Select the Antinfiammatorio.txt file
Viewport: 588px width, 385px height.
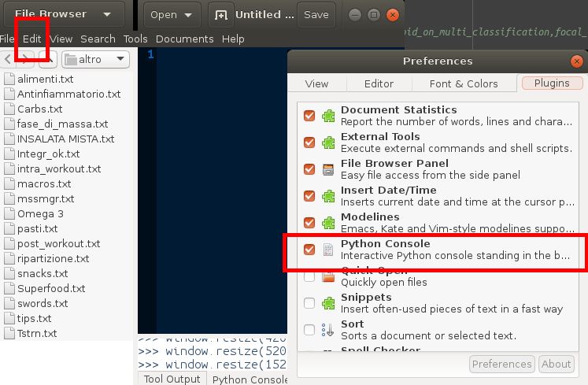click(69, 94)
